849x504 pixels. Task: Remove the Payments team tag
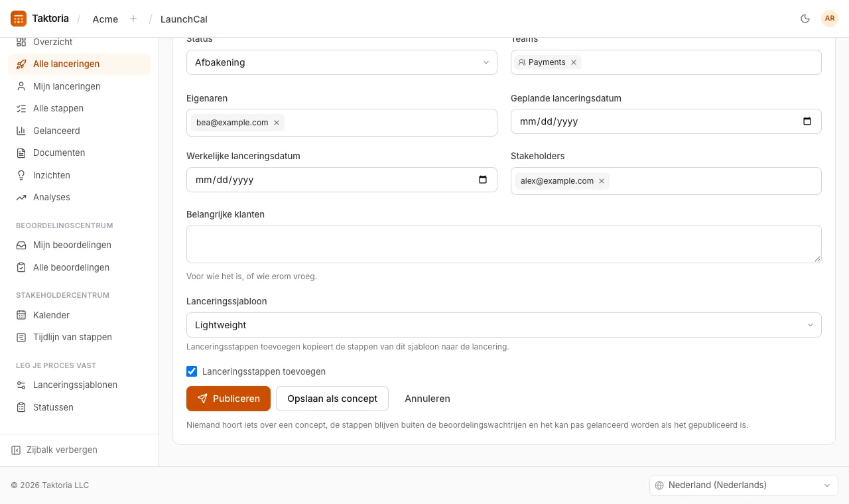click(574, 62)
